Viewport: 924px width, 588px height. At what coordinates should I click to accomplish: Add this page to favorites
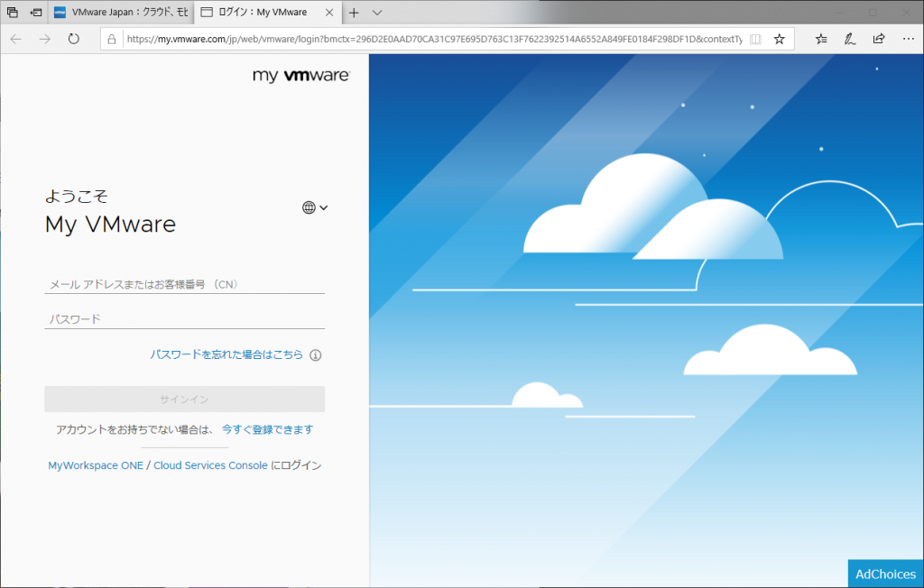tap(779, 40)
